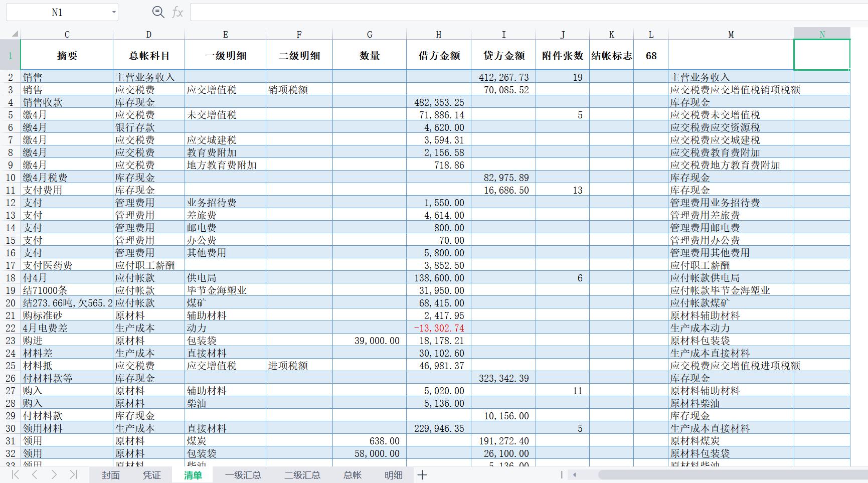The width and height of the screenshot is (868, 483).
Task: Open the 总帐 sheet tab
Action: pos(352,474)
